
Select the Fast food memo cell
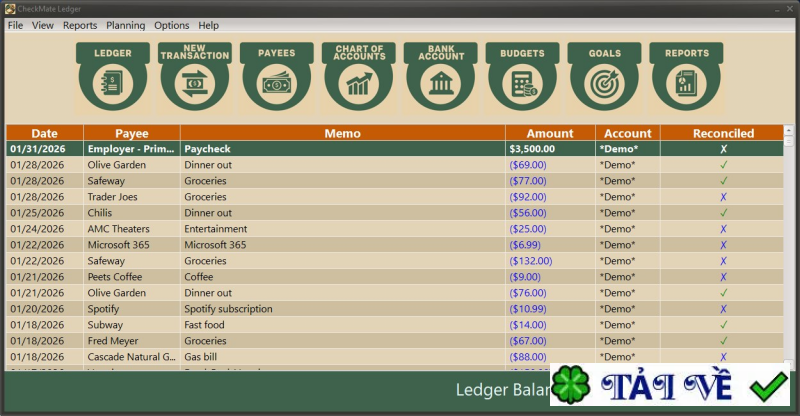click(x=343, y=325)
